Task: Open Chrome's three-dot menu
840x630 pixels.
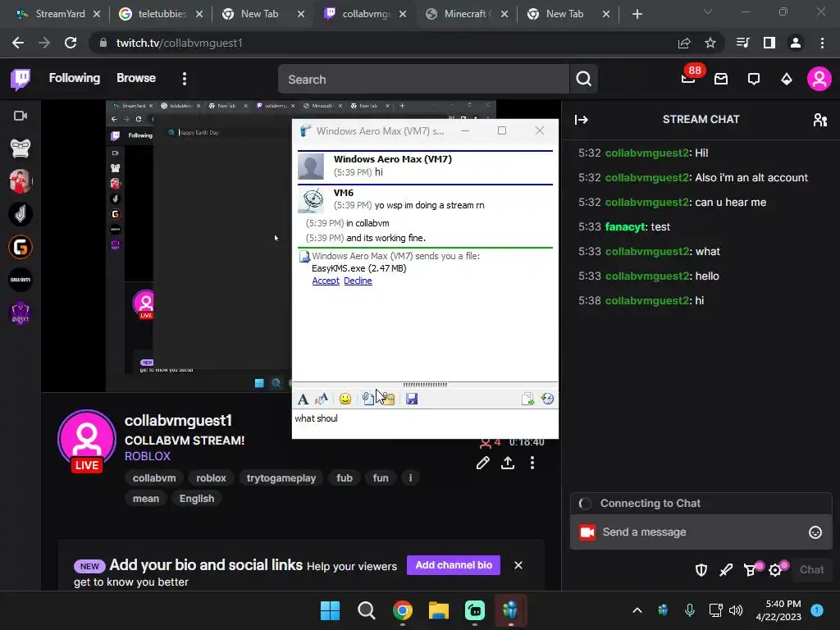Action: click(822, 43)
